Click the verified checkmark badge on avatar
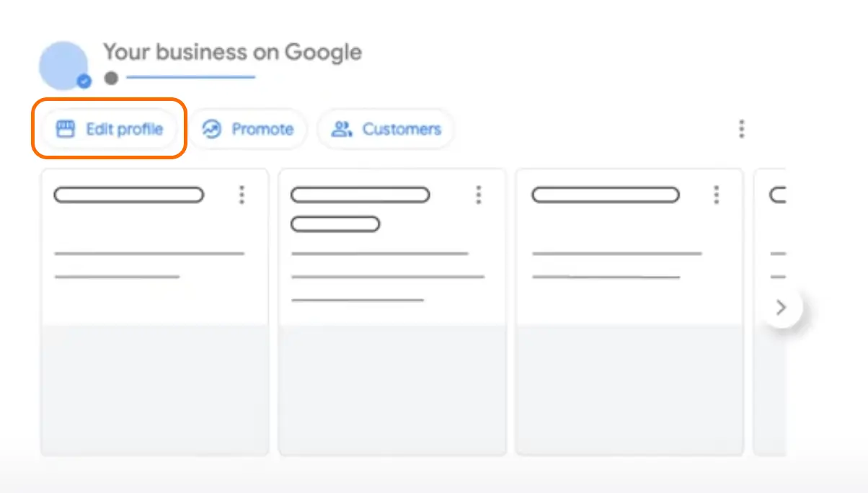The height and width of the screenshot is (493, 868). [84, 81]
